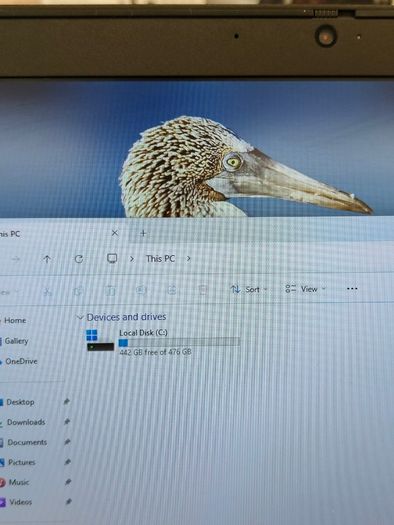Click the pin icon beside Downloads
The height and width of the screenshot is (525, 394).
67,422
